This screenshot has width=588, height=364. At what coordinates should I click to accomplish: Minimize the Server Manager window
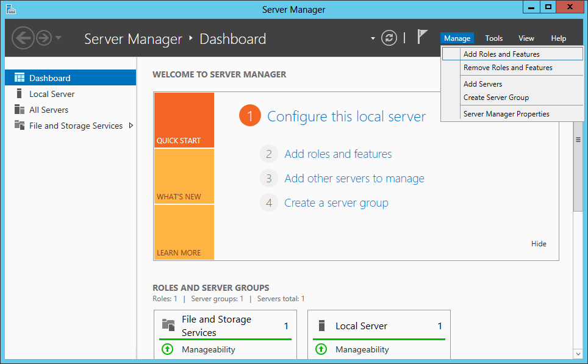[531, 7]
